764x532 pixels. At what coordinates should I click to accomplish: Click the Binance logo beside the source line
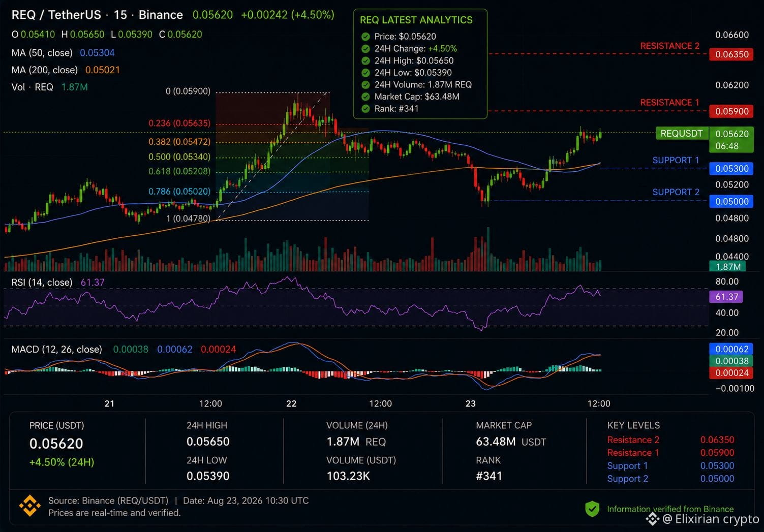[29, 506]
